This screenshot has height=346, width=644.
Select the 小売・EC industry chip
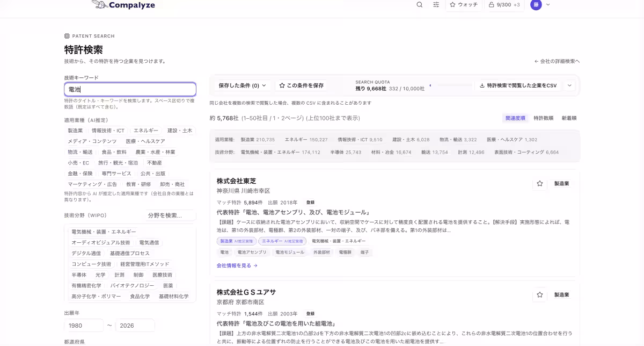(x=78, y=163)
